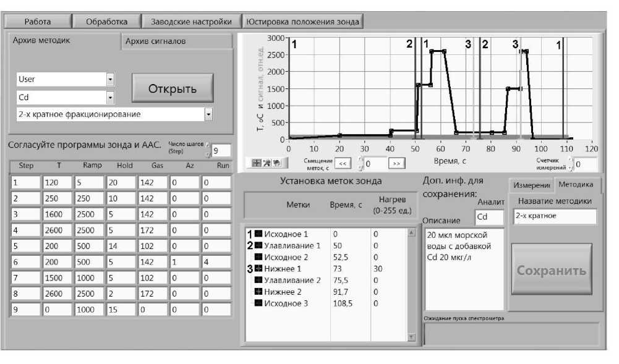Open the Заводские настройки tab
619x364 pixels.
[x=191, y=22]
